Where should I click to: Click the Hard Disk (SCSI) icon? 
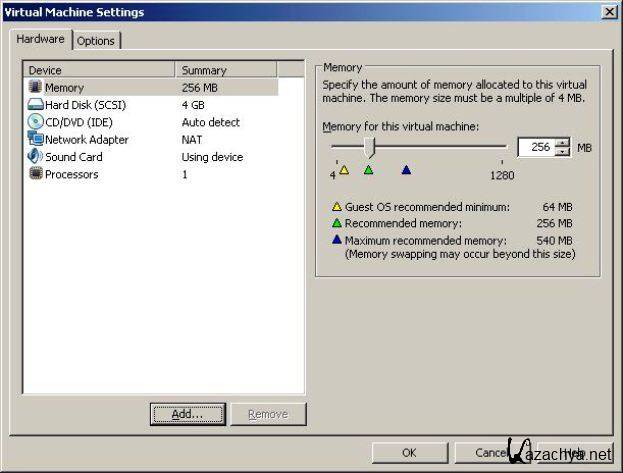pos(35,105)
